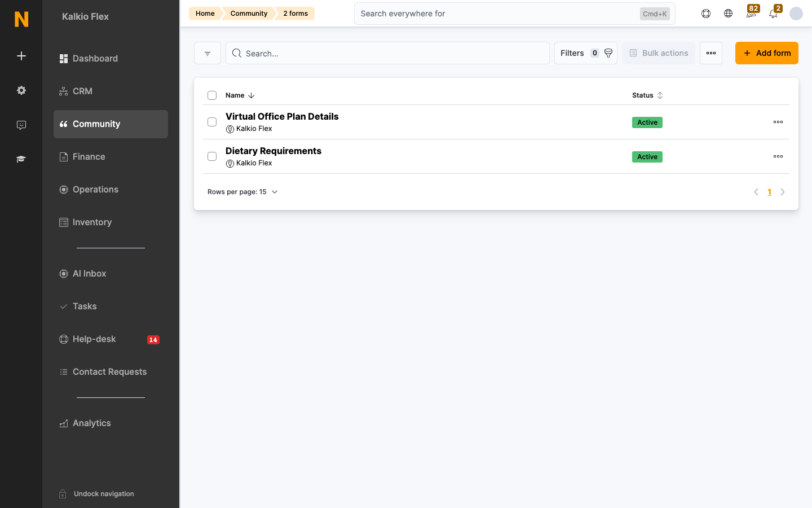Open row menu for Dietary Requirements
This screenshot has height=508, width=812.
(x=778, y=156)
